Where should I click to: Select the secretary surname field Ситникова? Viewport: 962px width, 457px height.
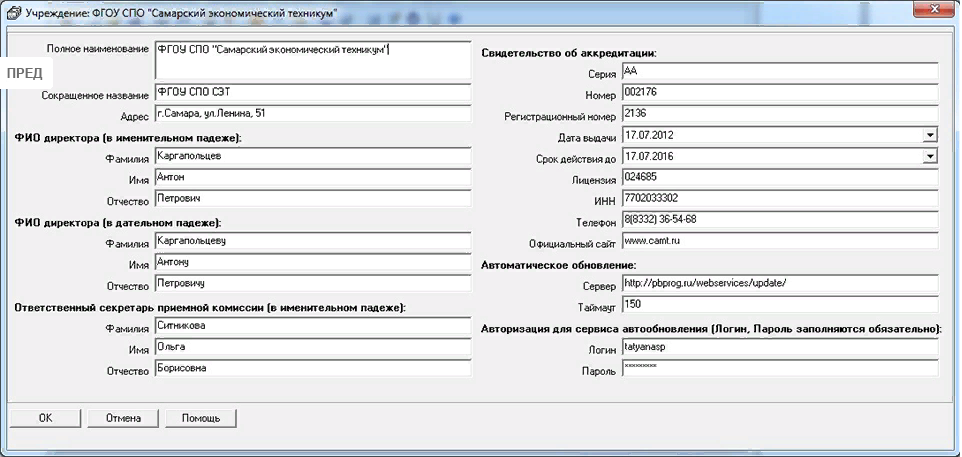[x=311, y=327]
